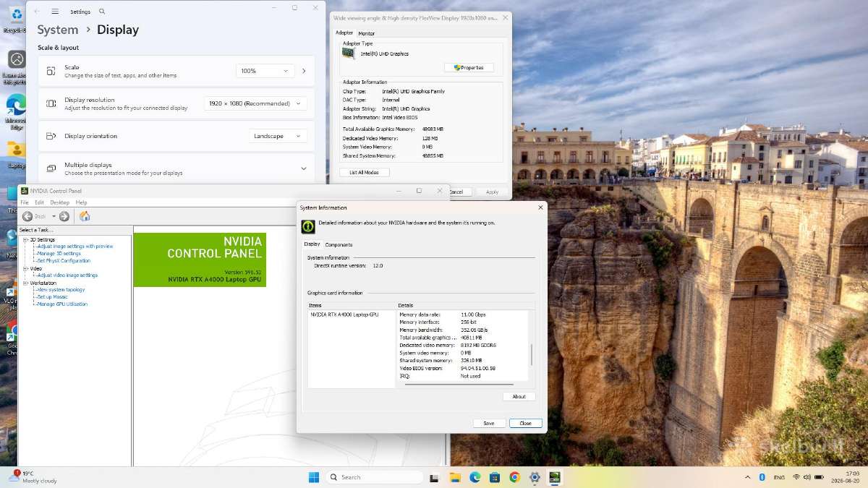Click the Scale row icon in Settings
Image resolution: width=868 pixels, height=488 pixels.
click(x=51, y=71)
